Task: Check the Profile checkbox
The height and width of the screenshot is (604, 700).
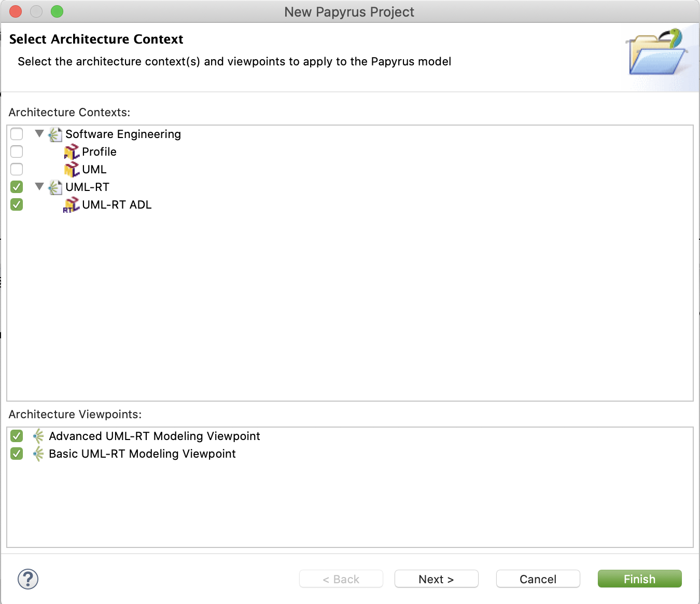Action: point(17,152)
